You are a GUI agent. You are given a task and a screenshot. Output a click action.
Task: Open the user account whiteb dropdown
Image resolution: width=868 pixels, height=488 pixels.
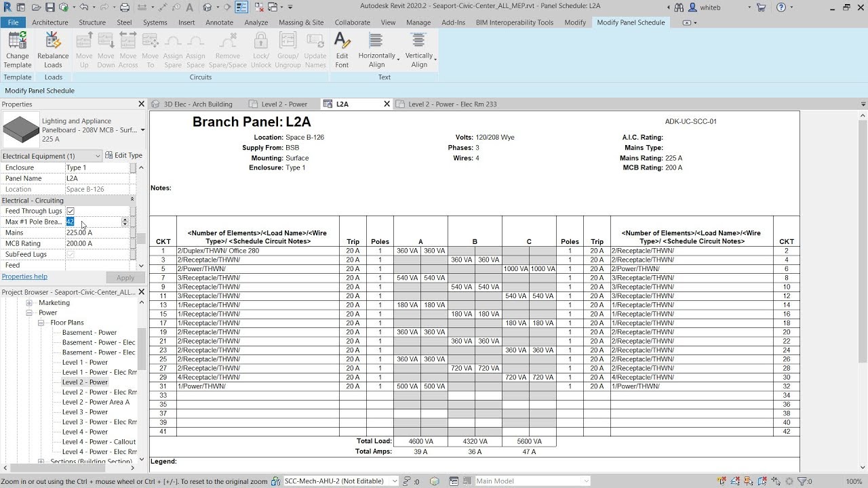coord(749,7)
